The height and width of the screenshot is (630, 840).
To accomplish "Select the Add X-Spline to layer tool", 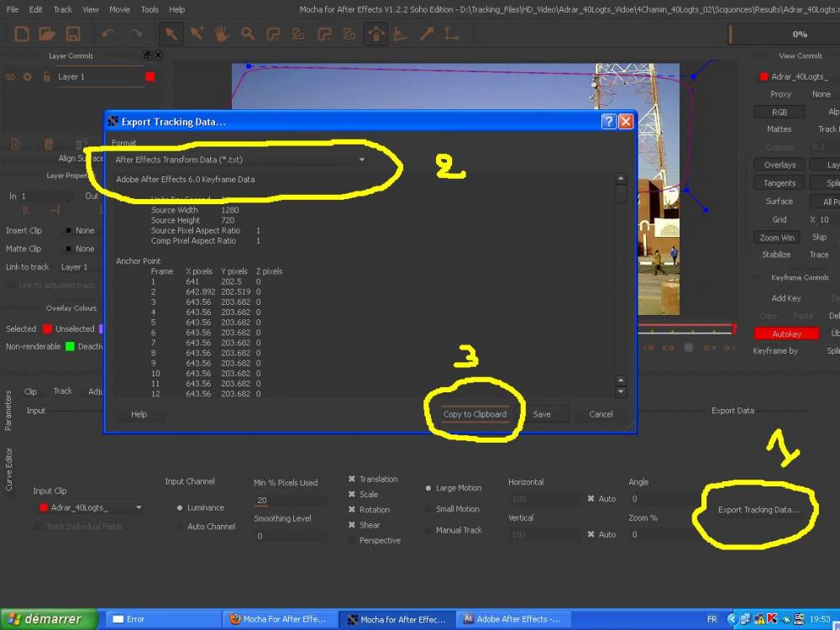I will [x=298, y=34].
